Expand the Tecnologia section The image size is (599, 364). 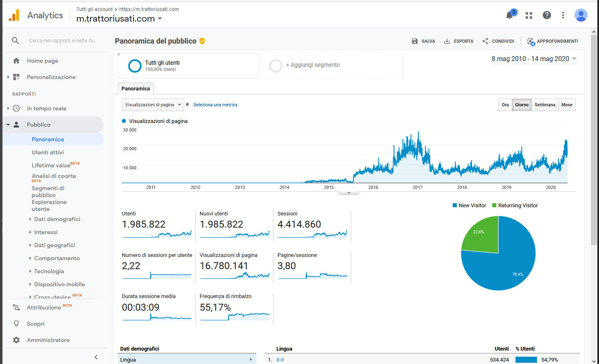click(x=31, y=271)
